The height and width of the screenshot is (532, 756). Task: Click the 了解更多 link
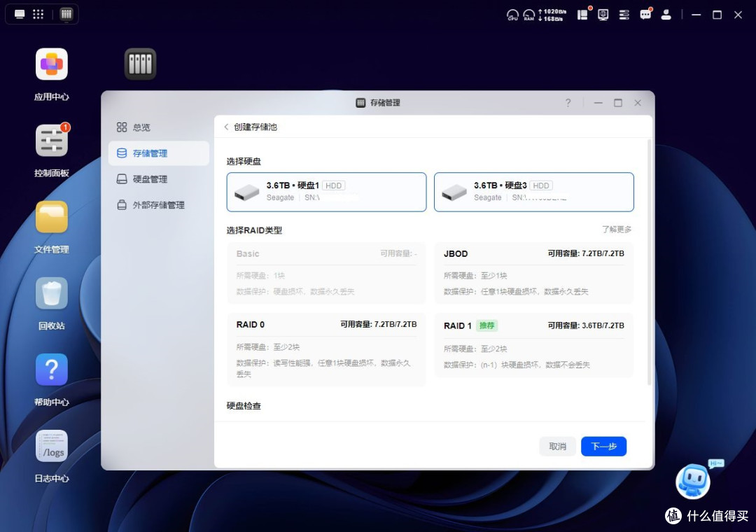(617, 229)
